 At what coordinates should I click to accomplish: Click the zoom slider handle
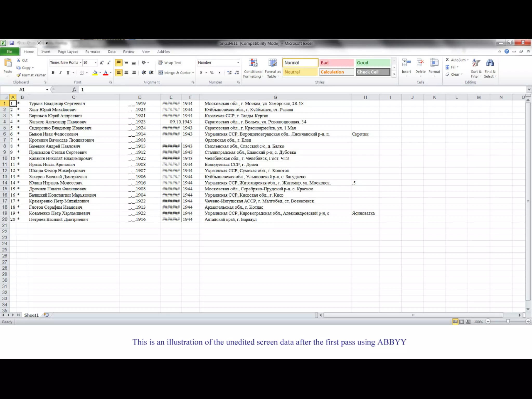pos(508,322)
